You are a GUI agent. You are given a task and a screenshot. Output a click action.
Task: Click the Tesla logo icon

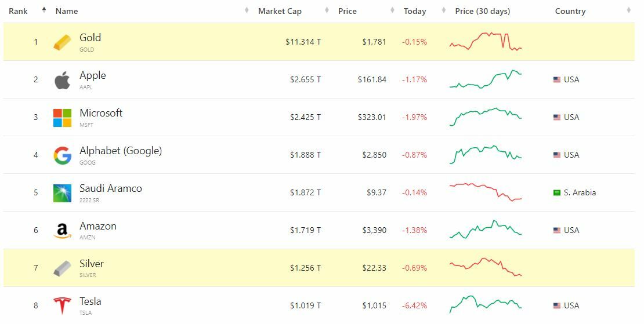point(62,305)
